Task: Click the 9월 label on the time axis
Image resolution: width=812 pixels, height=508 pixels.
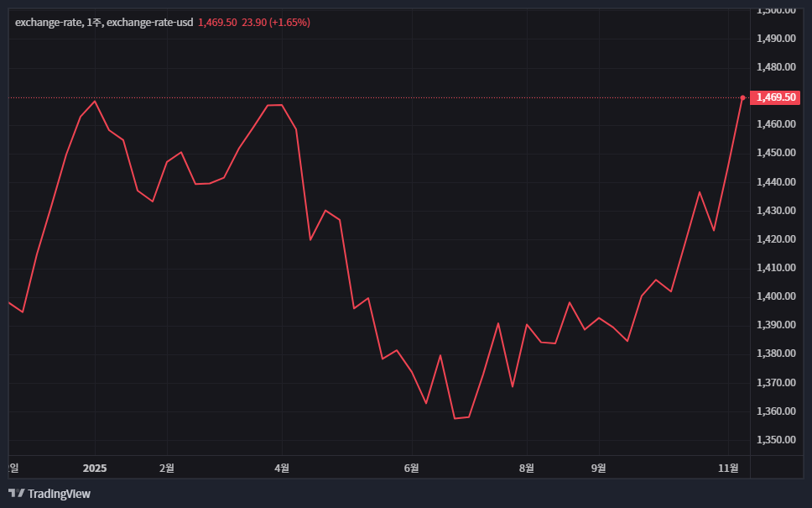Action: tap(599, 468)
